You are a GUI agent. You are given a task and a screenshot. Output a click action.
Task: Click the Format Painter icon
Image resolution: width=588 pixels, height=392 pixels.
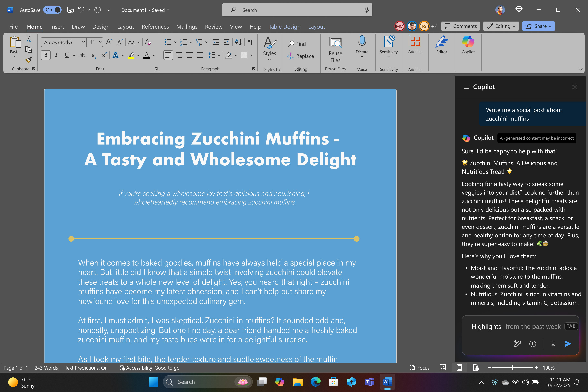coord(29,60)
